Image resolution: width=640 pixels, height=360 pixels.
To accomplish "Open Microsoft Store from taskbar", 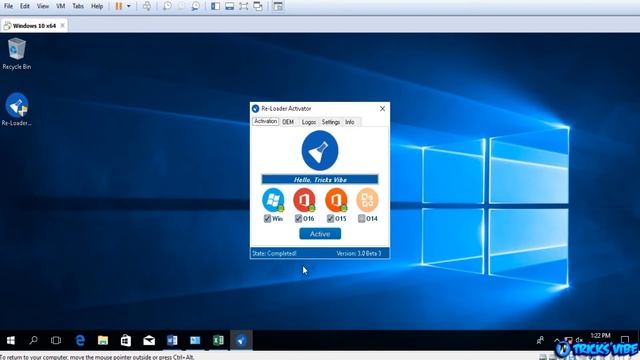I will click(126, 340).
